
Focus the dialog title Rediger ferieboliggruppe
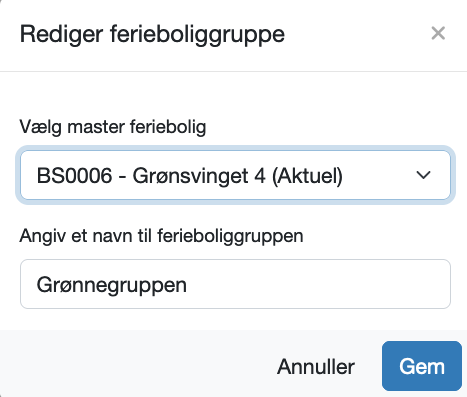152,34
